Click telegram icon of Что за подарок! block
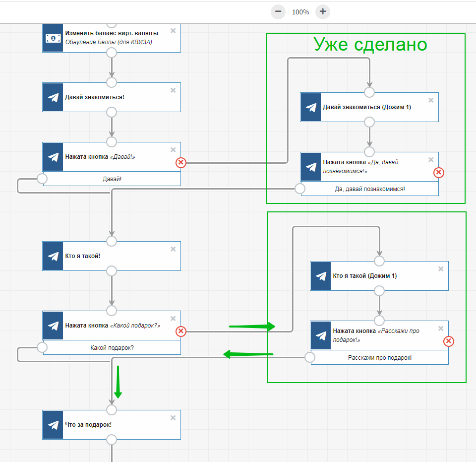The height and width of the screenshot is (462, 476). [53, 425]
